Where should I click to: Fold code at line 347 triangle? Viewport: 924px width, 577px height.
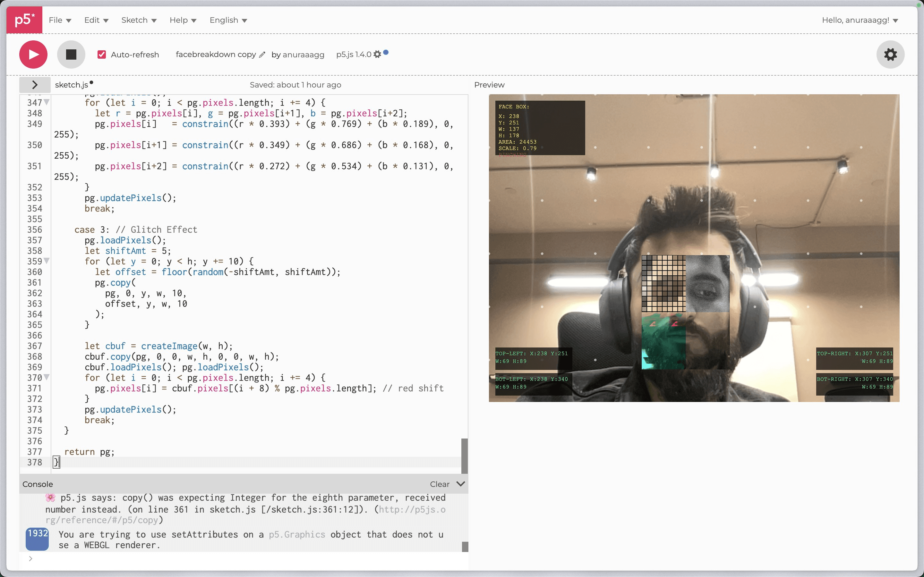tap(47, 102)
